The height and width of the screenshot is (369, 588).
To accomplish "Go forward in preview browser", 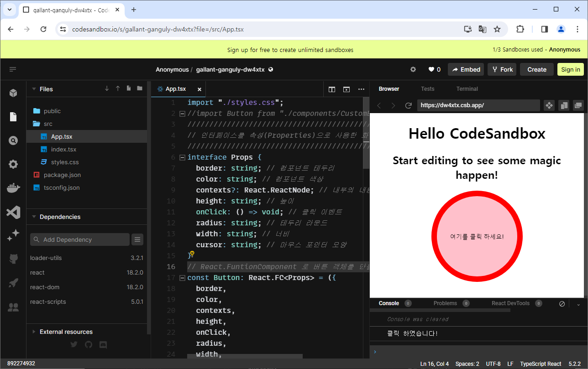I will [394, 105].
